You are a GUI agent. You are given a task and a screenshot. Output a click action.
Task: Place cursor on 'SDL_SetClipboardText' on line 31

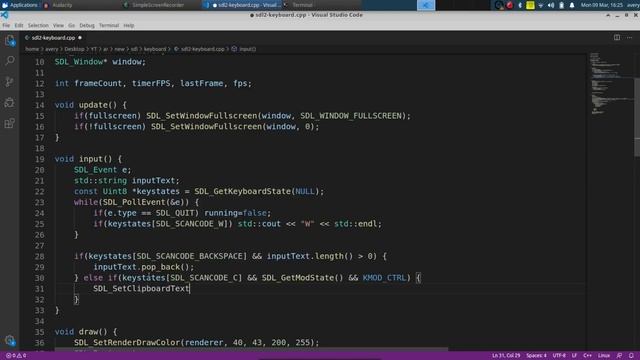[141, 289]
